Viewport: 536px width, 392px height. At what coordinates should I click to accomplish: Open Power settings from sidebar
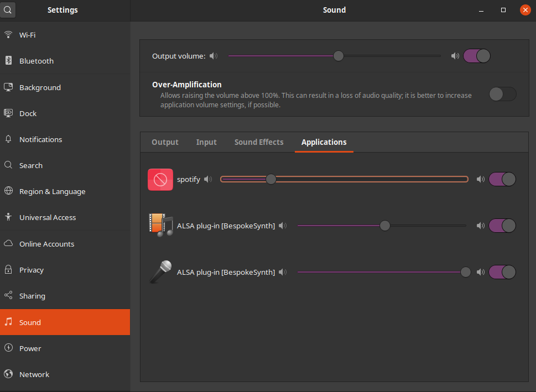coord(30,348)
